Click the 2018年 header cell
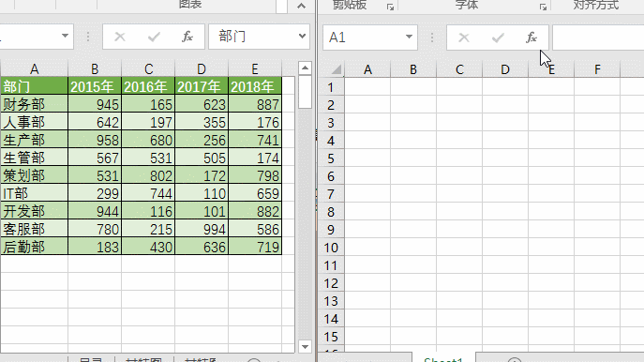The image size is (644, 362). click(255, 86)
